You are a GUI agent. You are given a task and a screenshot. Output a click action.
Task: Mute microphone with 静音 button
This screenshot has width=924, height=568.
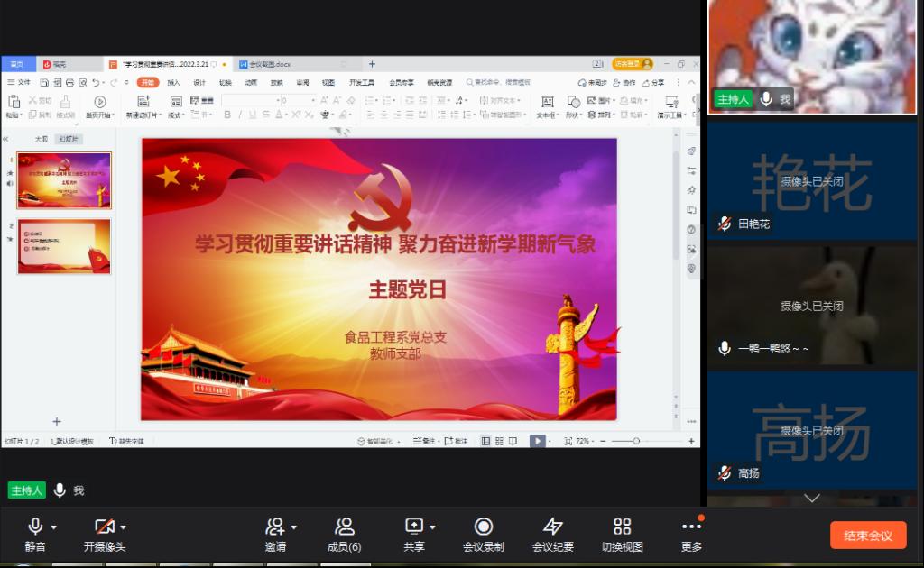click(35, 535)
